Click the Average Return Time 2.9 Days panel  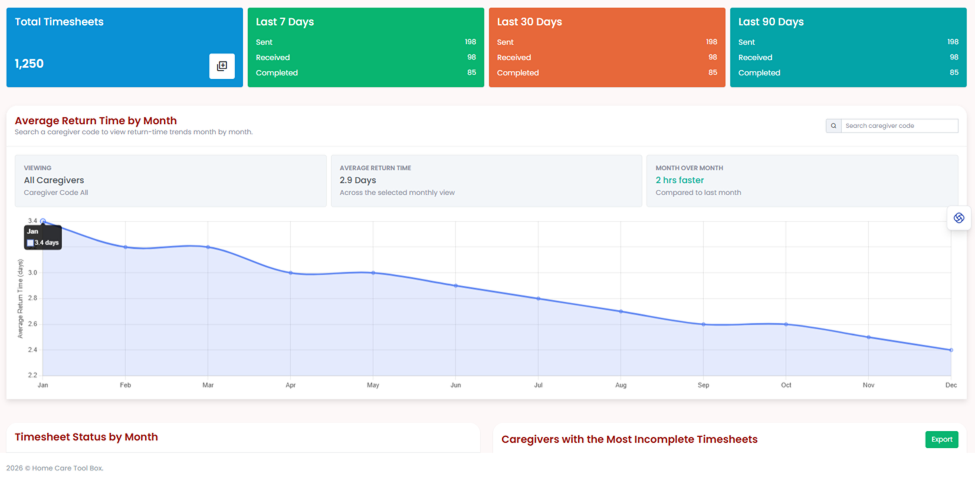(x=486, y=181)
